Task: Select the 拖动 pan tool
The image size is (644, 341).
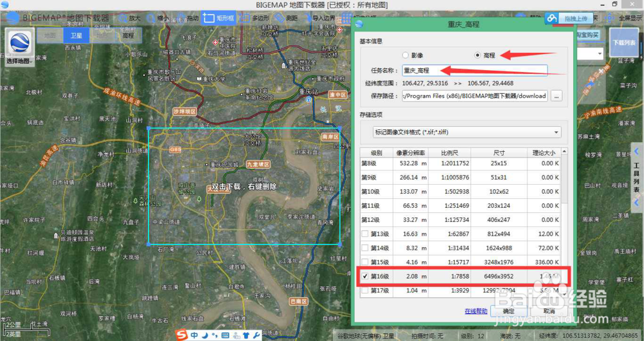Action: tap(187, 19)
